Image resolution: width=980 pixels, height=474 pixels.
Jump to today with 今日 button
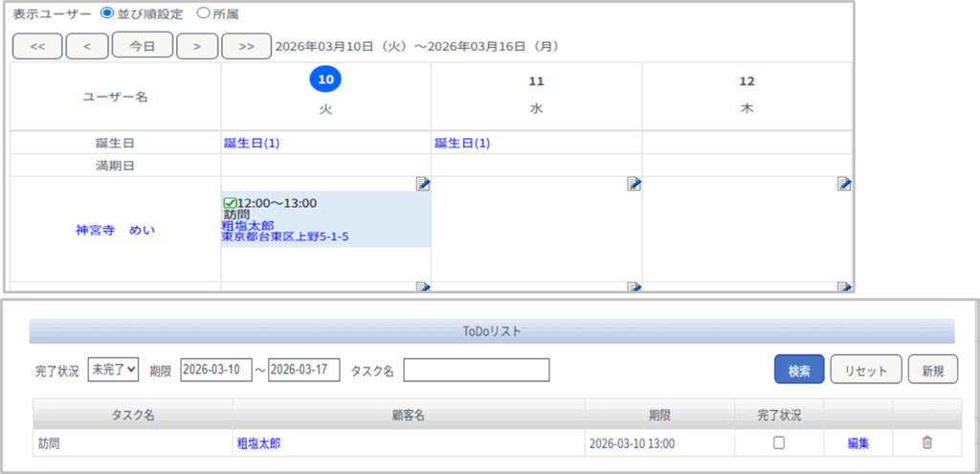click(x=142, y=45)
